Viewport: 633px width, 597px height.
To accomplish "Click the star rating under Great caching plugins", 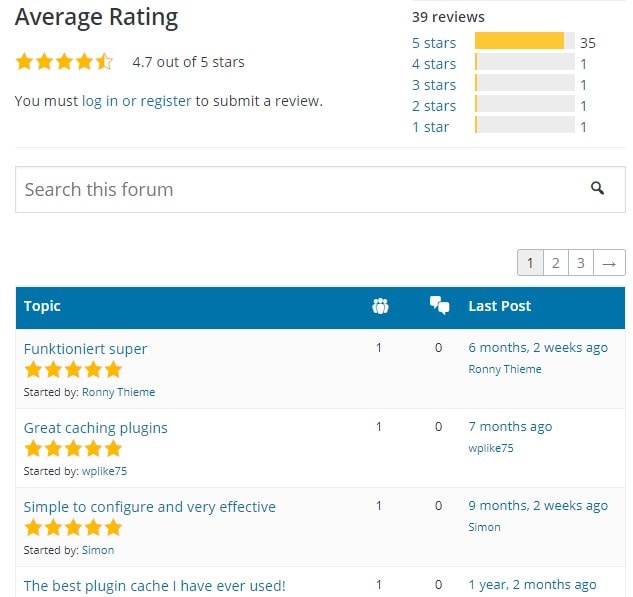I will click(73, 449).
